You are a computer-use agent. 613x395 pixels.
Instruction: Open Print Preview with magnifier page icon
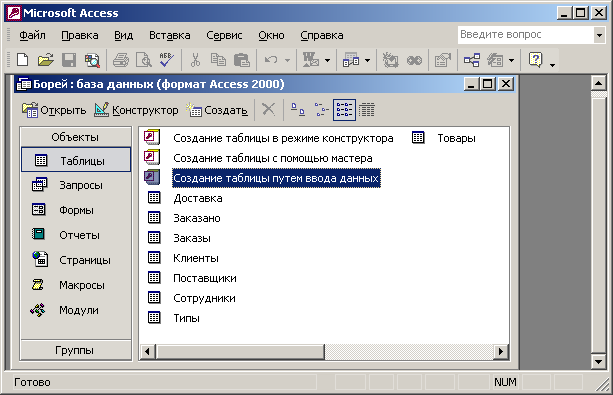pos(143,60)
